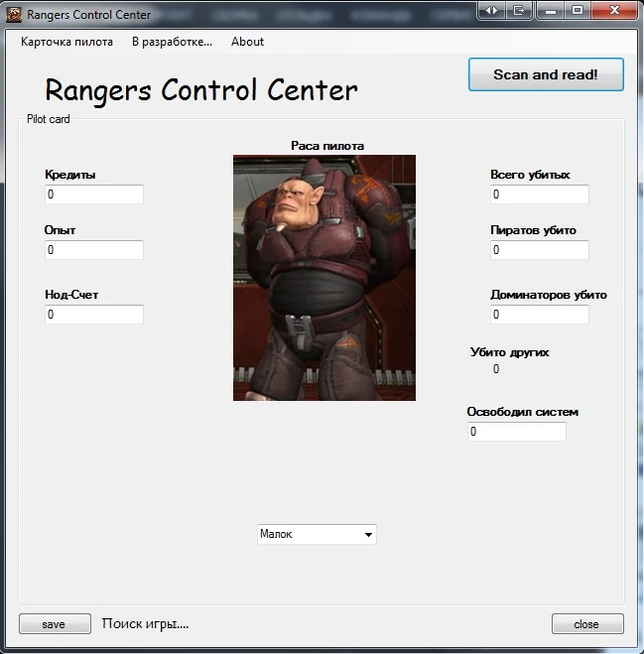Focus the Освободил систем input field

tap(517, 432)
